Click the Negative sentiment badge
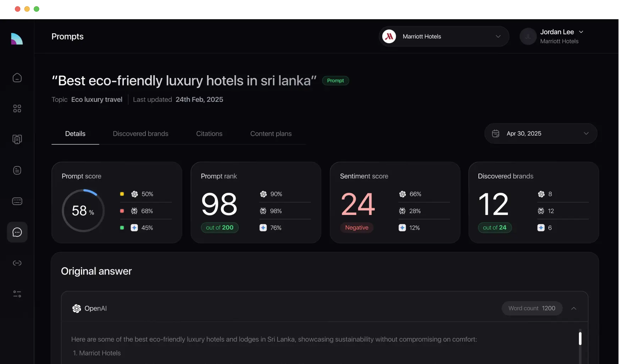This screenshot has height=364, width=619. click(x=357, y=227)
